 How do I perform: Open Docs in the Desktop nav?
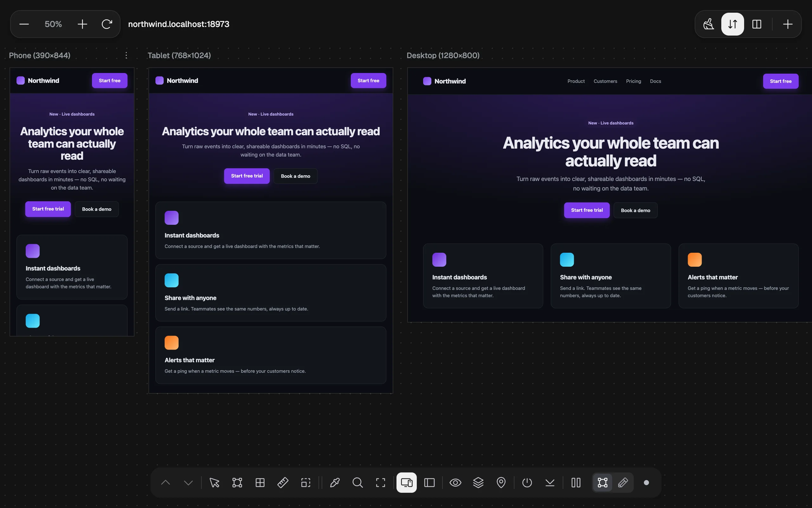pyautogui.click(x=655, y=81)
